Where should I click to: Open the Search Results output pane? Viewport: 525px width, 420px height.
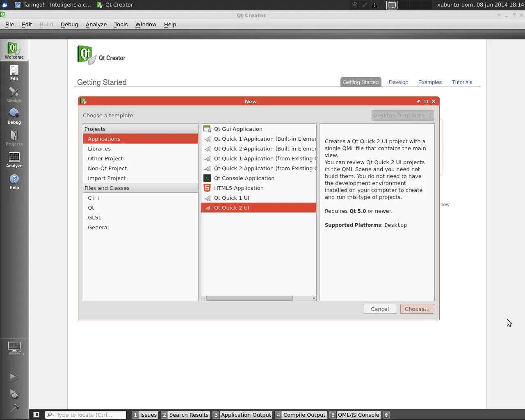(x=185, y=415)
